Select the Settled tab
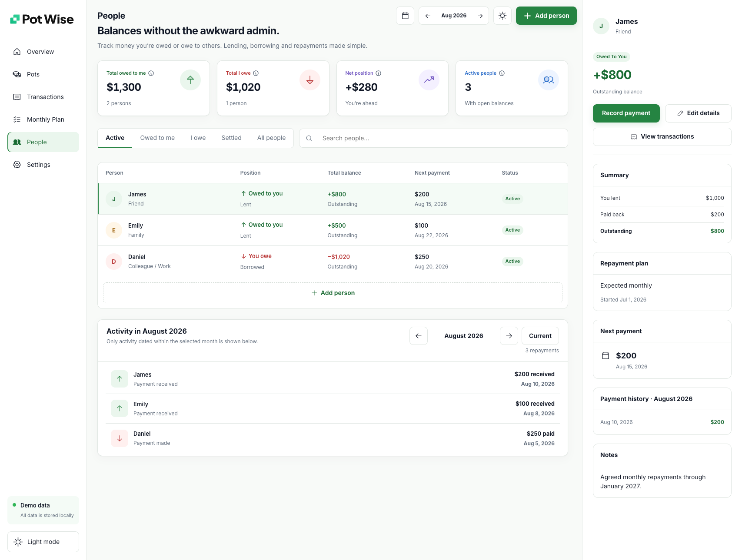Viewport: 742px width, 560px height. 231,138
